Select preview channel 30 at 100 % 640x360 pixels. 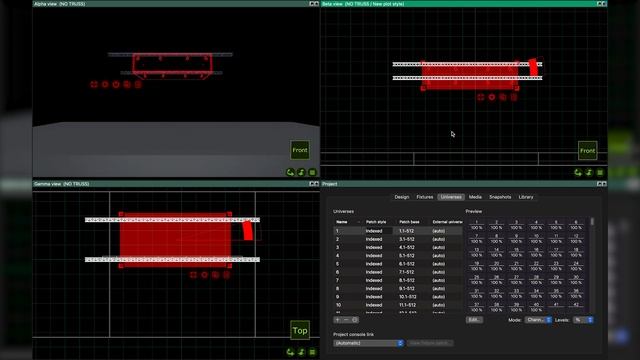[x=576, y=280]
